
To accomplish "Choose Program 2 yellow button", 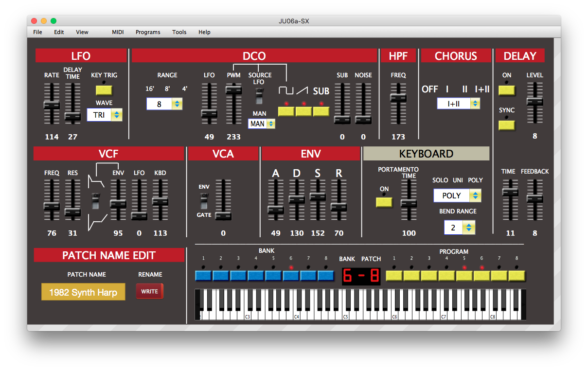I will point(411,276).
